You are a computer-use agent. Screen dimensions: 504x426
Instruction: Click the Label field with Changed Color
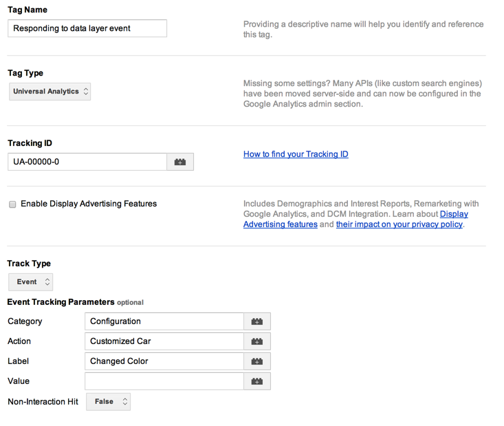coord(164,361)
